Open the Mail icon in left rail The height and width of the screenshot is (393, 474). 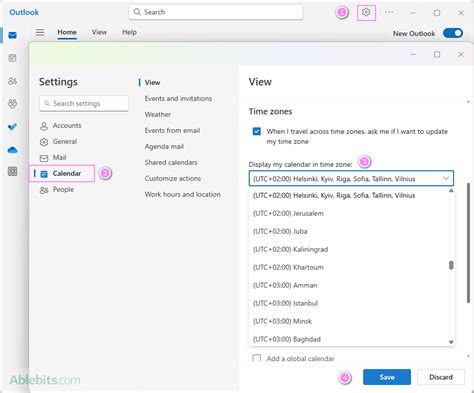coord(12,35)
